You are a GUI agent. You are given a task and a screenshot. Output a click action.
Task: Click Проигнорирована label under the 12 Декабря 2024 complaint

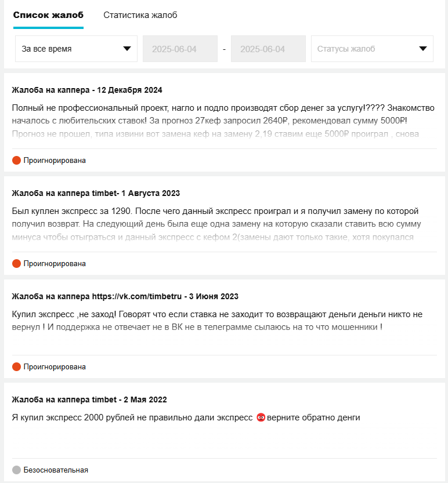(55, 160)
